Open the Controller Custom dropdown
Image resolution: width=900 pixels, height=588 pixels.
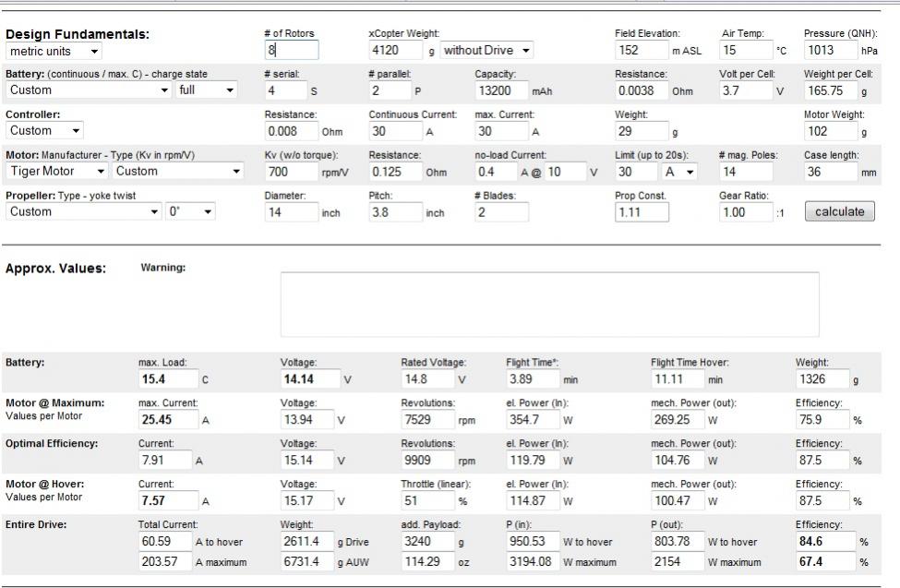click(x=45, y=131)
